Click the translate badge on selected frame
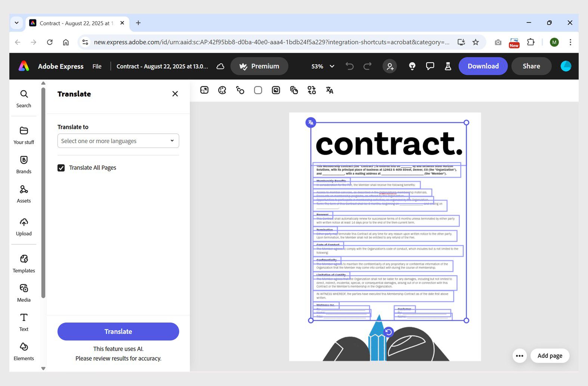Viewport: 588px width, 386px height. click(x=311, y=123)
